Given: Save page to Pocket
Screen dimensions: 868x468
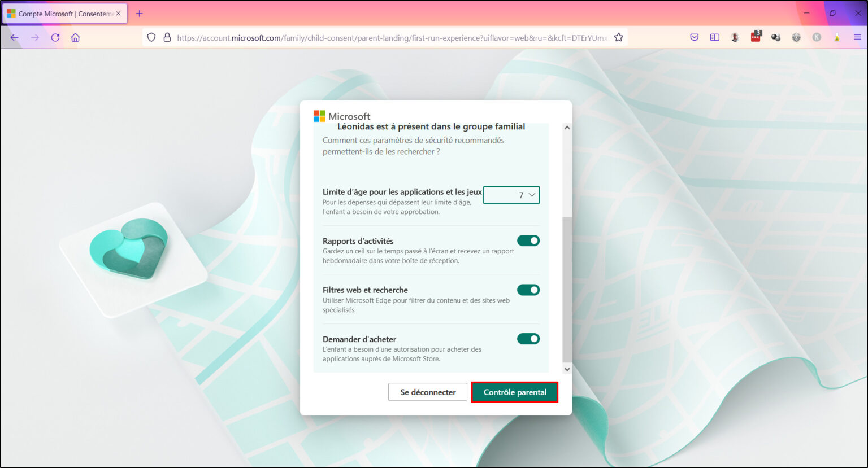Looking at the screenshot, I should point(695,37).
